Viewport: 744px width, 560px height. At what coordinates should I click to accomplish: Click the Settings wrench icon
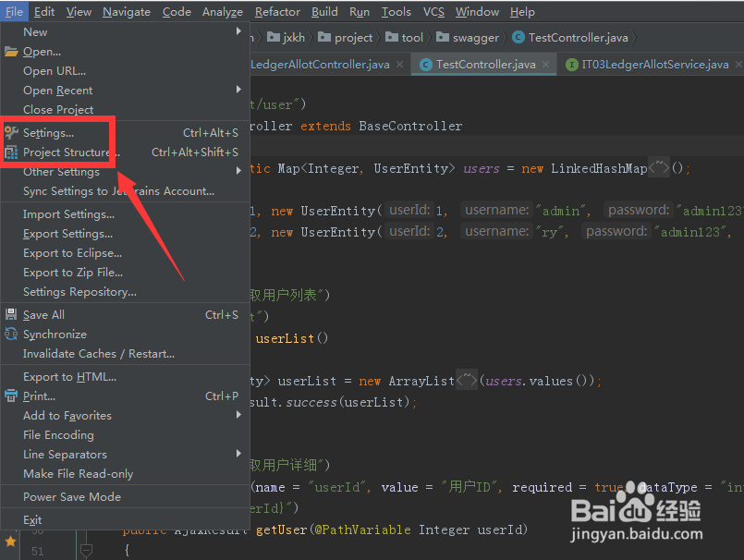pos(11,132)
